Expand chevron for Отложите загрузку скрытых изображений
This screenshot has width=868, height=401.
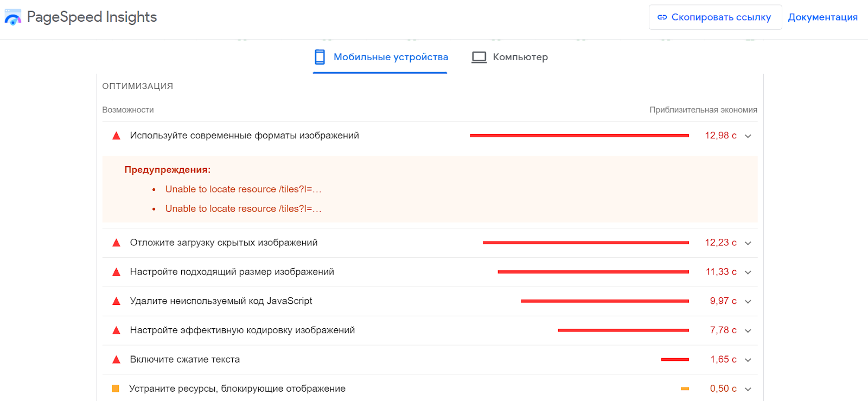[x=748, y=243]
